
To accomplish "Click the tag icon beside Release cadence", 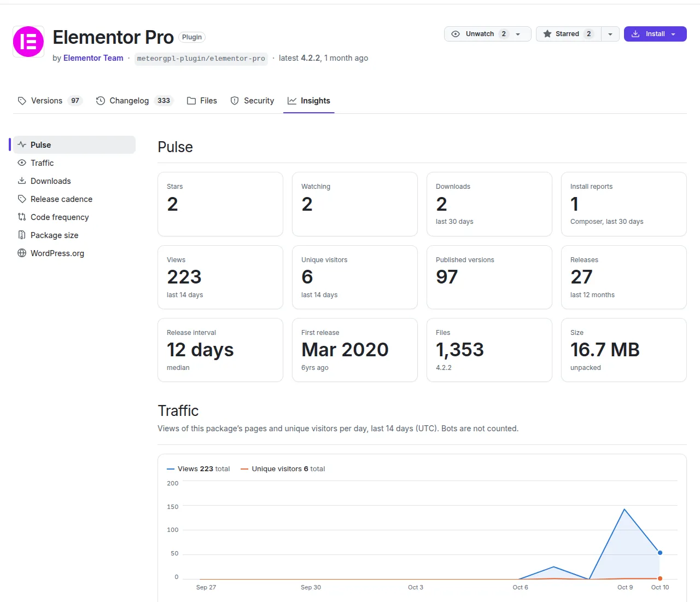I will pyautogui.click(x=22, y=199).
